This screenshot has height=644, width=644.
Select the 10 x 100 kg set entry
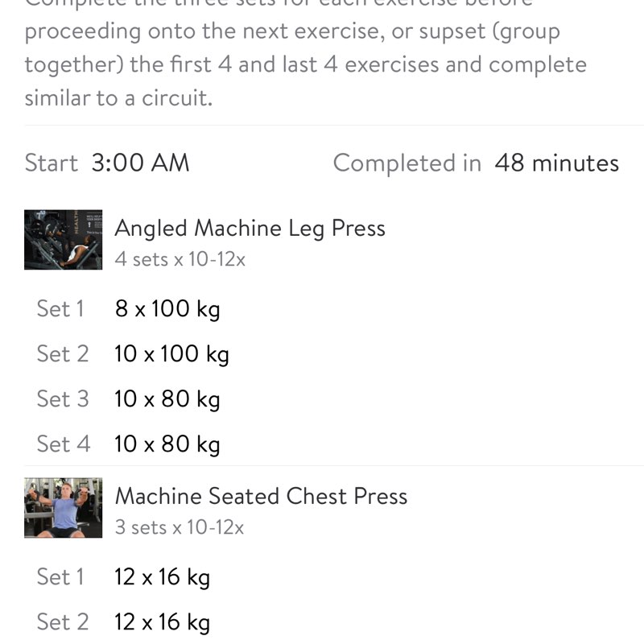pos(171,354)
